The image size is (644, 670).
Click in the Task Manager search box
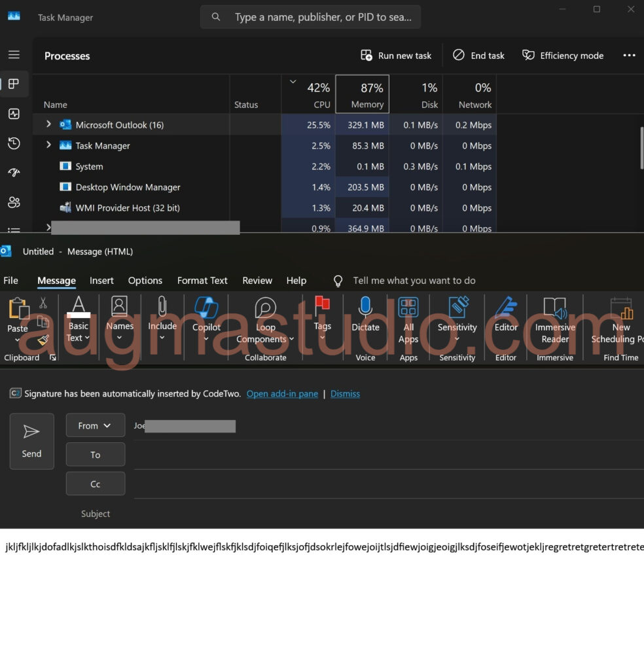coord(321,17)
